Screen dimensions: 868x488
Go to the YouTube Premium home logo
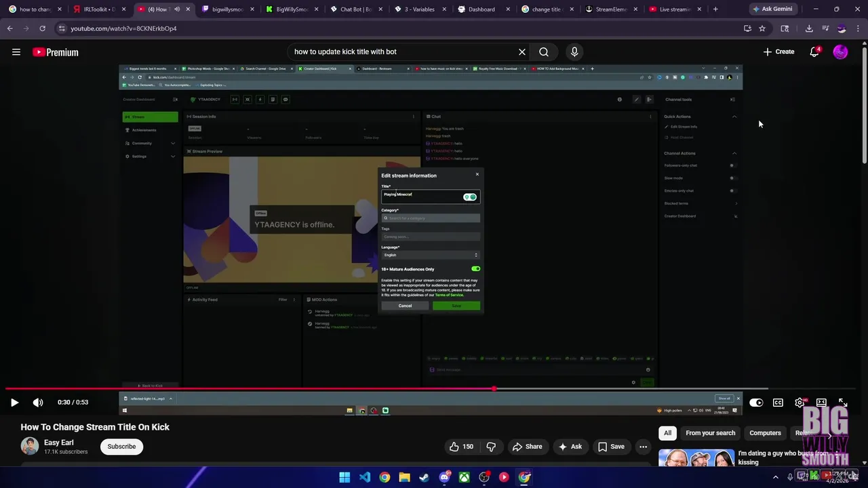[56, 52]
